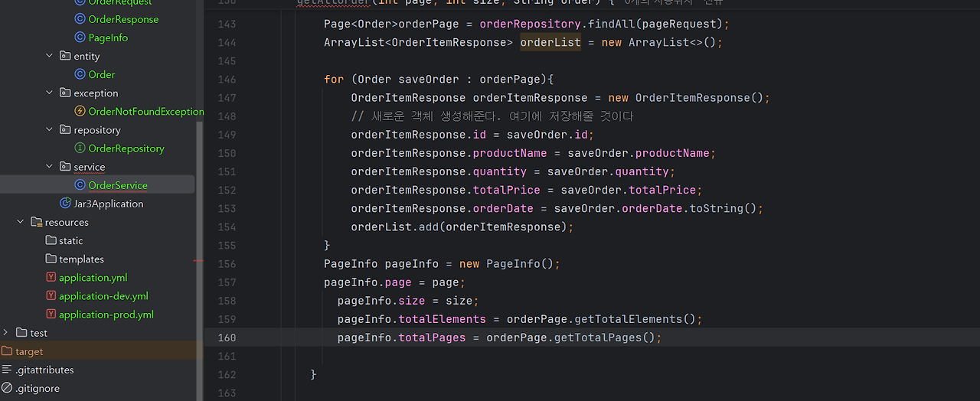This screenshot has width=980, height=401.
Task: Open the OrderRepository interface
Action: pyautogui.click(x=126, y=148)
